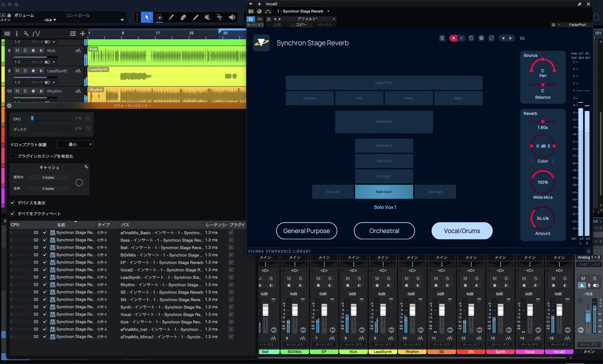The image size is (603, 364).
Task: Click the Balance slider handle
Action: (543, 85)
